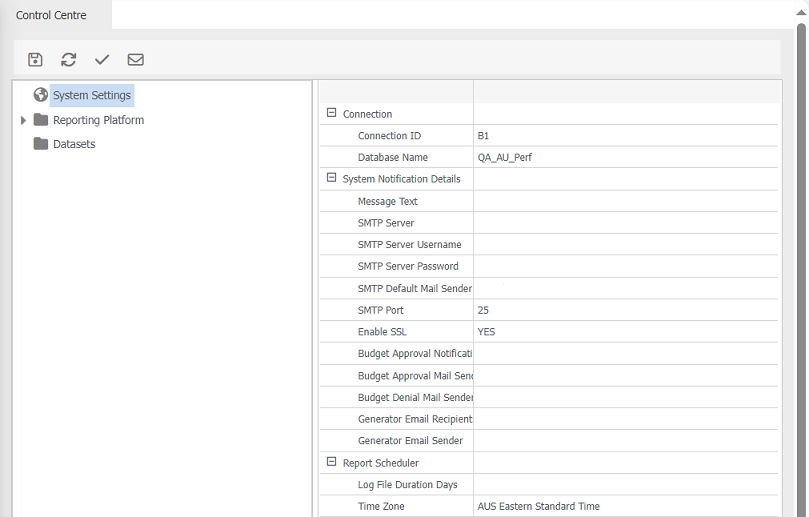Click the Message Text label
The height and width of the screenshot is (517, 809).
387,201
